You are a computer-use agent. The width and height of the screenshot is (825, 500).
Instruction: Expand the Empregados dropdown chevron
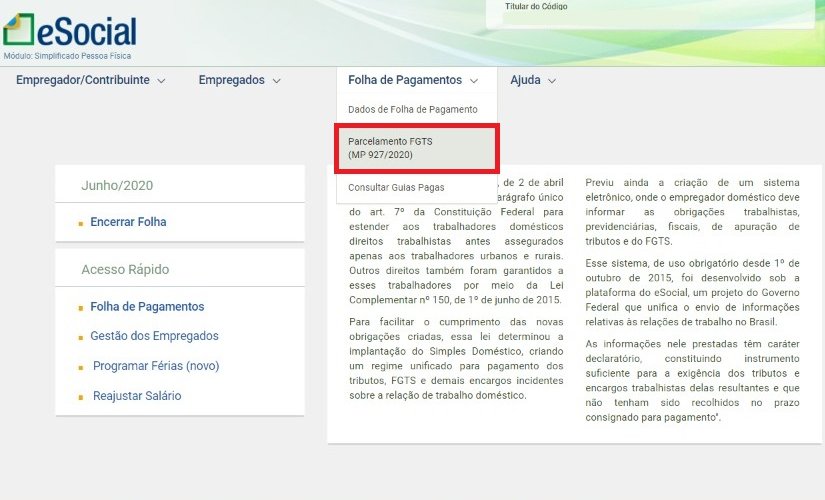276,81
